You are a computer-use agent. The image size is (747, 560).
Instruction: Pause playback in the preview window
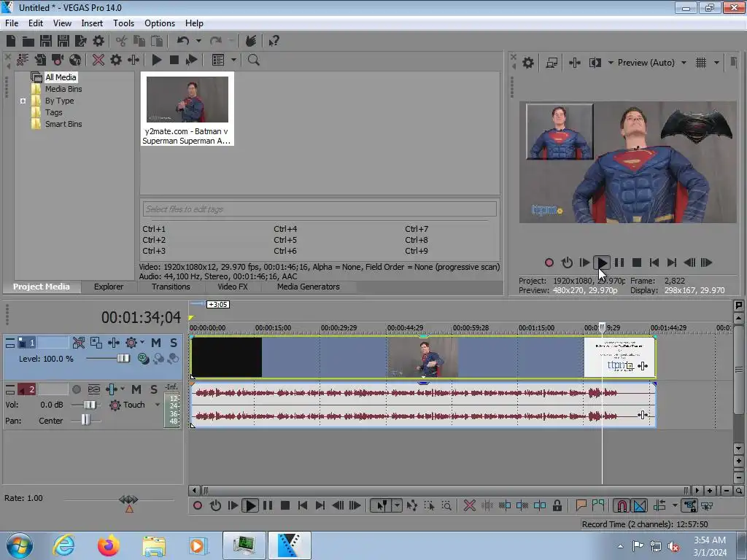(x=619, y=262)
